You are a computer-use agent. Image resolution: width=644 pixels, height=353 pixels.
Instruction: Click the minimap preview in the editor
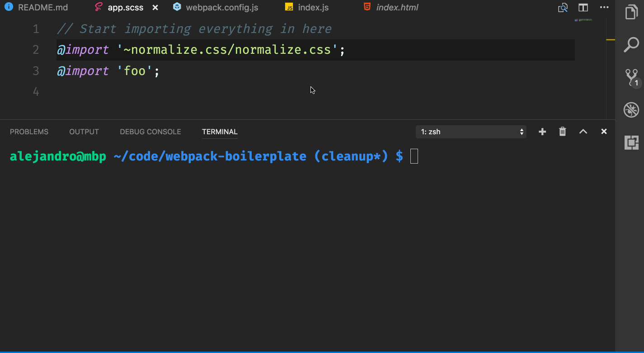[583, 20]
